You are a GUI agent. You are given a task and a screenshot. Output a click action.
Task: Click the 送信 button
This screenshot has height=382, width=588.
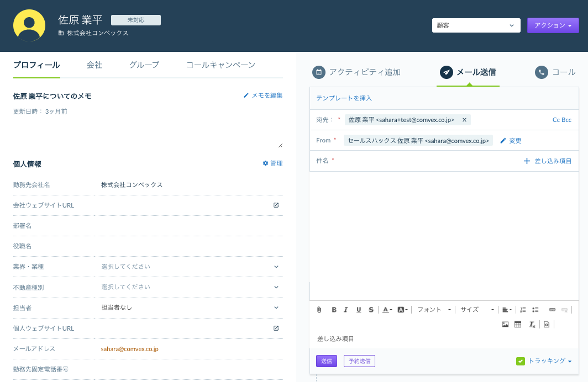point(326,361)
